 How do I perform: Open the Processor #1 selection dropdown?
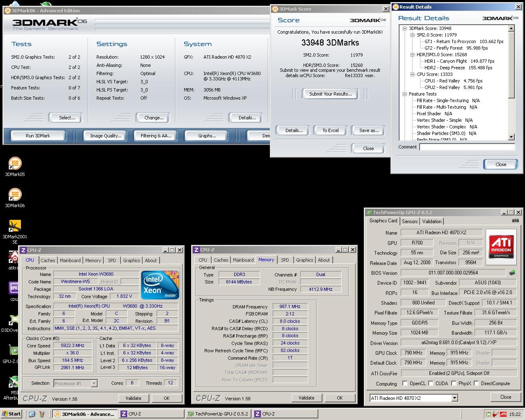(94, 383)
